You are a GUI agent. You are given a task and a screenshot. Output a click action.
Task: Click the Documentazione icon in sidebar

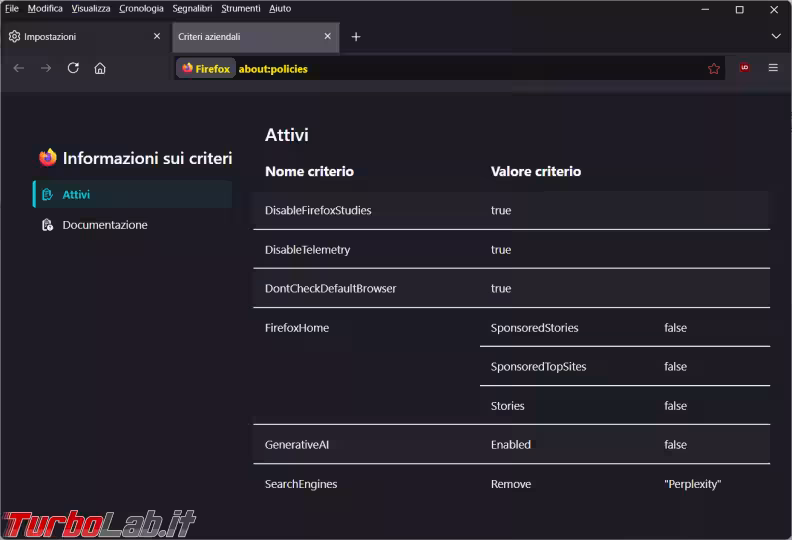pos(47,225)
